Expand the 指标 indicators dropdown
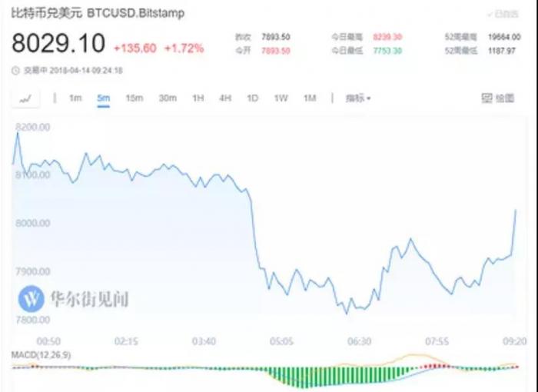Screen dimensions: 538x392 point(358,98)
